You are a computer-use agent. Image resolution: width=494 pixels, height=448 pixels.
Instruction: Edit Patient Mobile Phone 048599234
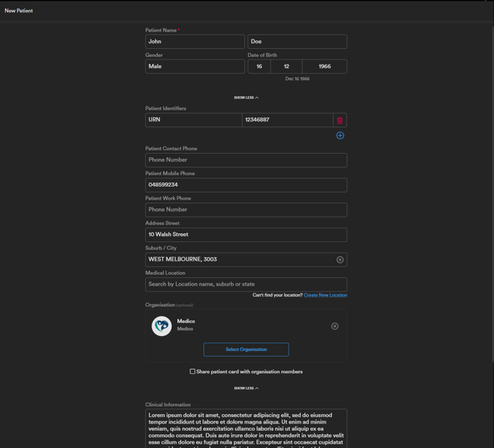tap(246, 185)
